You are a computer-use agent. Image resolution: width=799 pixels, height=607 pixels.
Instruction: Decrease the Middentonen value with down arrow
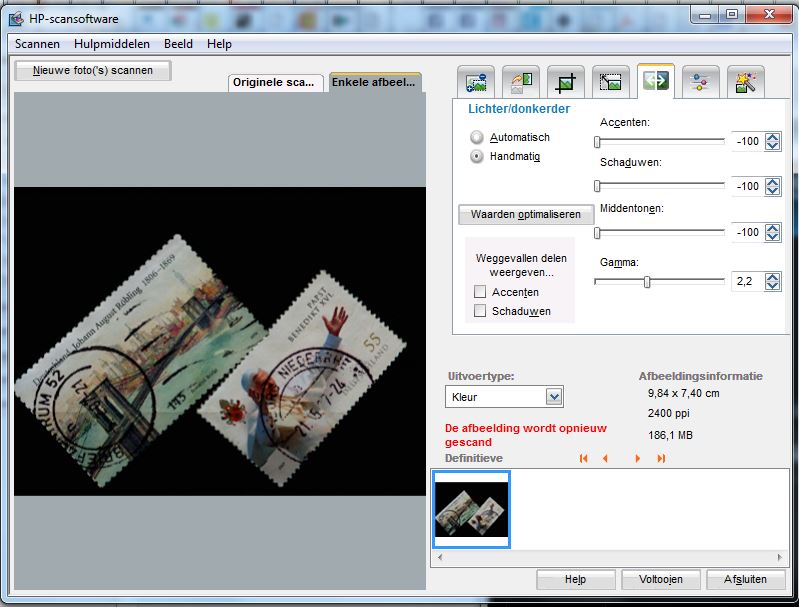(x=773, y=236)
